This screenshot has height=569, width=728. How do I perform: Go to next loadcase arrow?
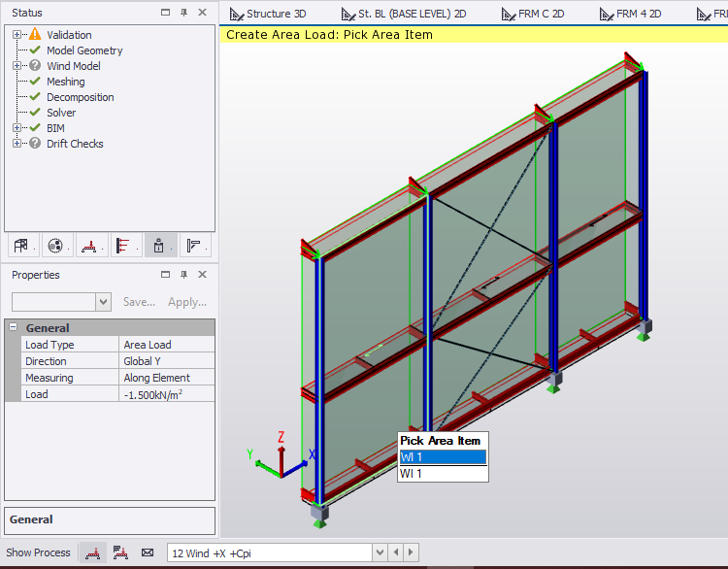pos(411,552)
